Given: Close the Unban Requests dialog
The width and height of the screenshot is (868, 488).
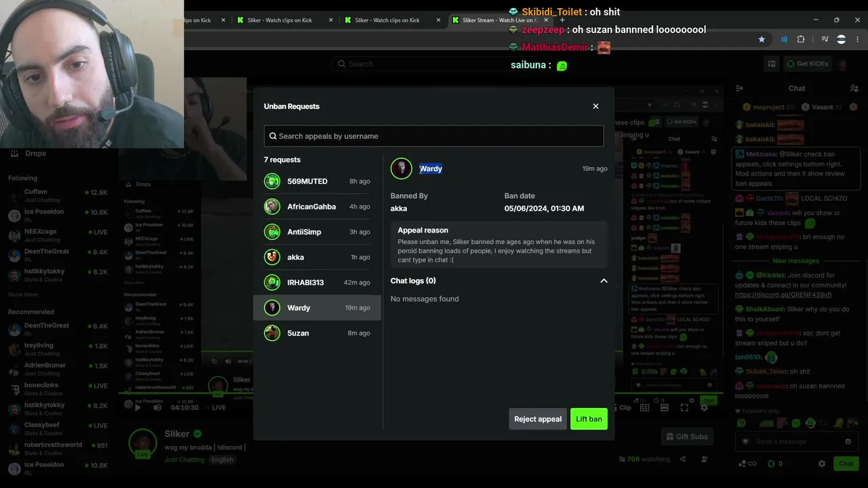Looking at the screenshot, I should coord(595,106).
